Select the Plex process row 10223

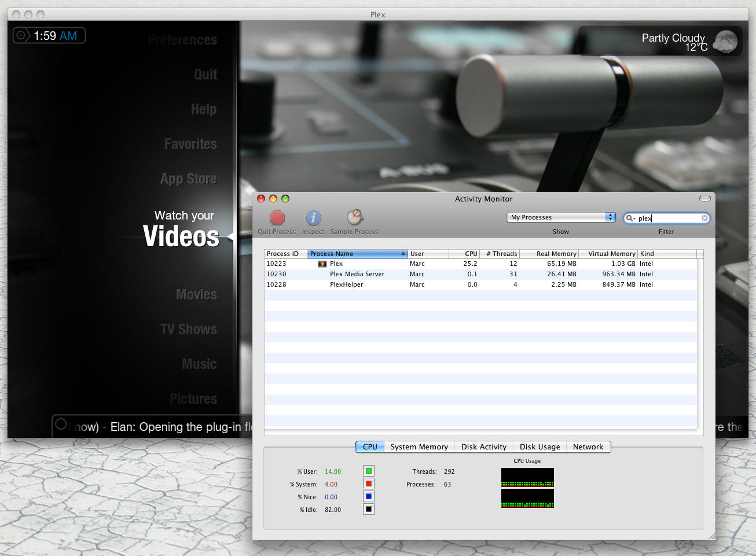coord(480,264)
